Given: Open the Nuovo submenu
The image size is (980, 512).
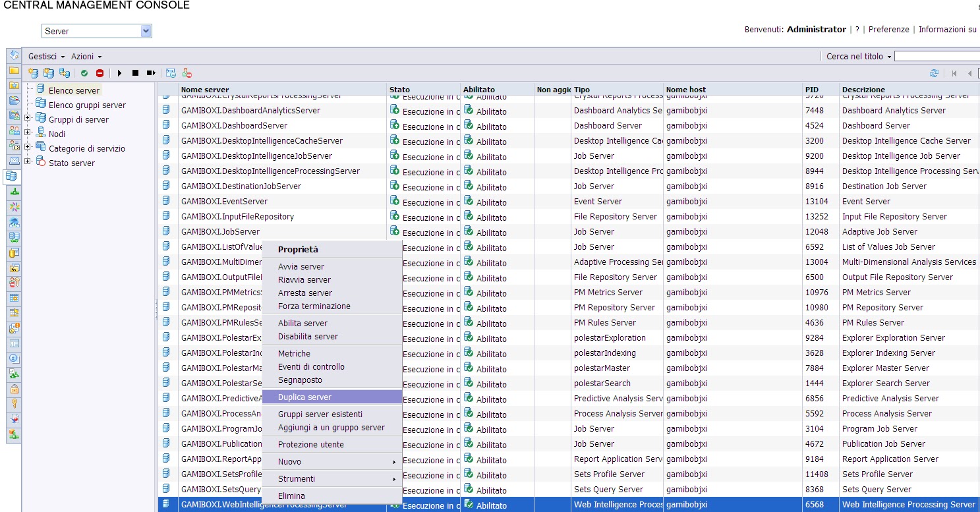Looking at the screenshot, I should pos(332,462).
